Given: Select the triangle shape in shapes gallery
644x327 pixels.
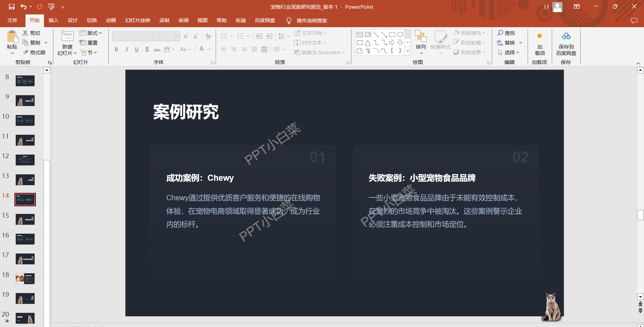Looking at the screenshot, I should tap(368, 43).
